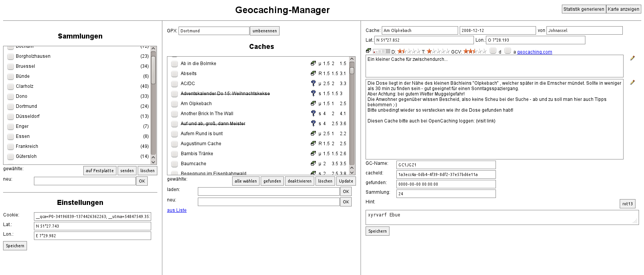Click the settings Lat. field showing N 51°27.743
Image resolution: width=644 pixels, height=275 pixels.
pos(93,226)
